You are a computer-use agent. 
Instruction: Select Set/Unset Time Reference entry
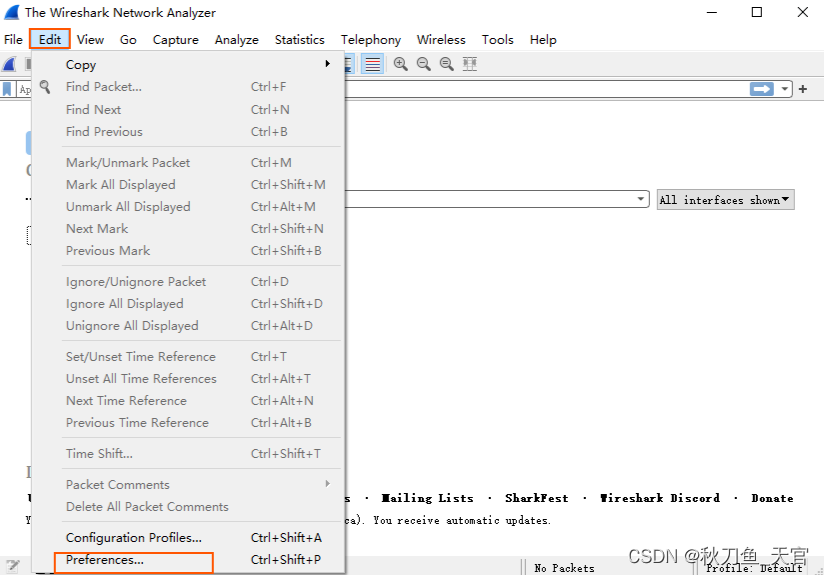[x=188, y=356]
